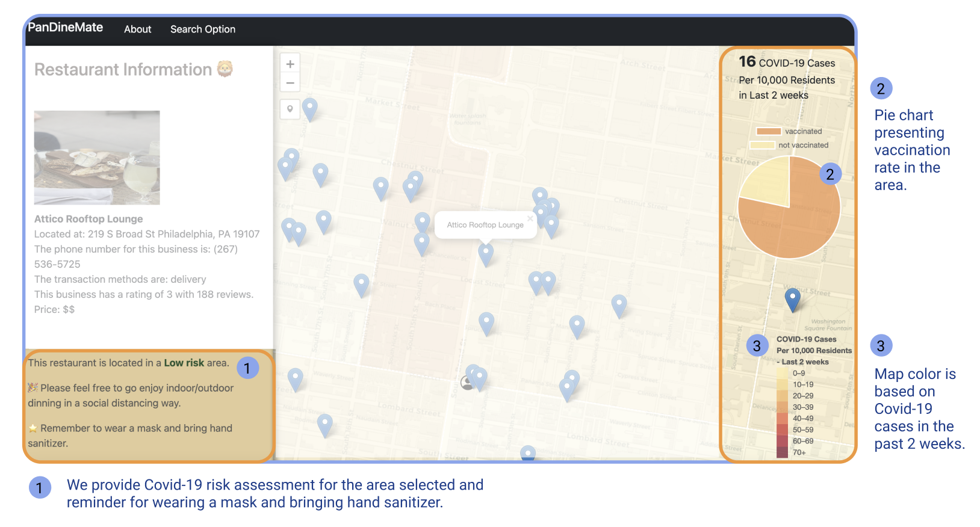Zoom in on the map
Screen dimensions: 980x527
[x=290, y=64]
